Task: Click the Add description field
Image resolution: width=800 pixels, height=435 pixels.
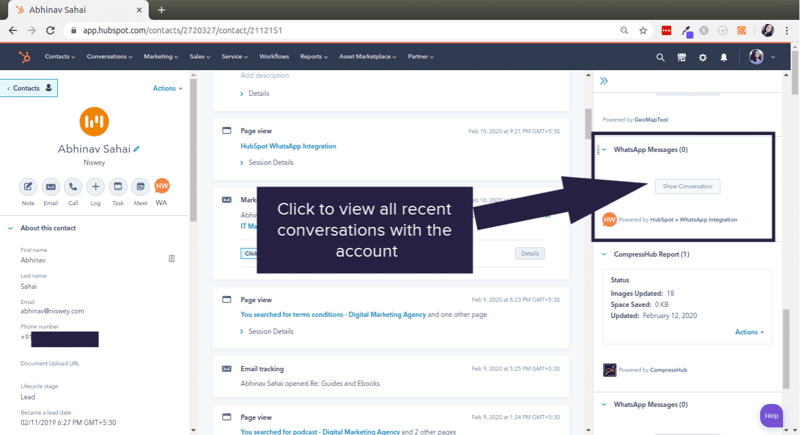Action: click(265, 75)
